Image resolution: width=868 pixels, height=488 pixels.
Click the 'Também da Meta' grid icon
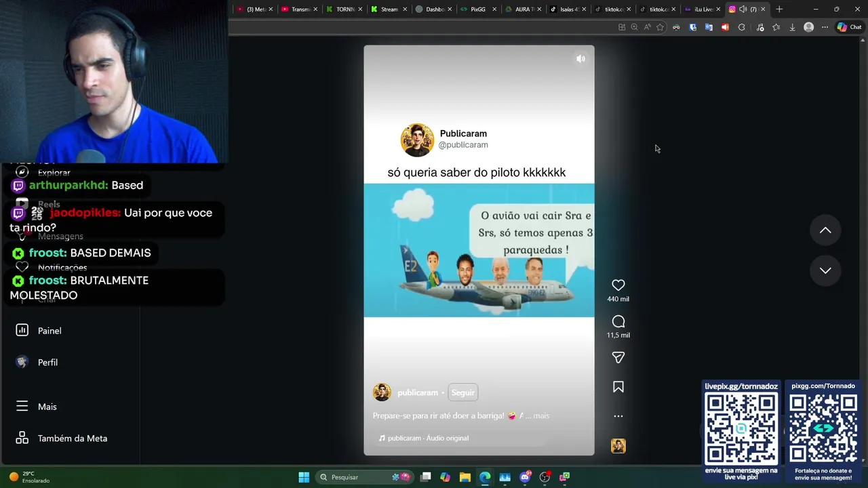coord(22,438)
